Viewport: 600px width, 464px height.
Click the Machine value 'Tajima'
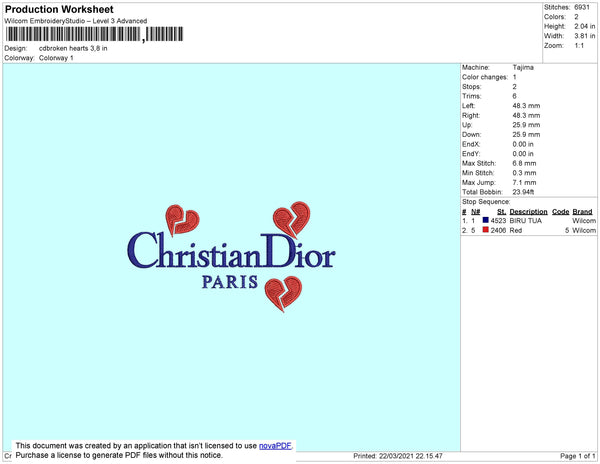523,67
